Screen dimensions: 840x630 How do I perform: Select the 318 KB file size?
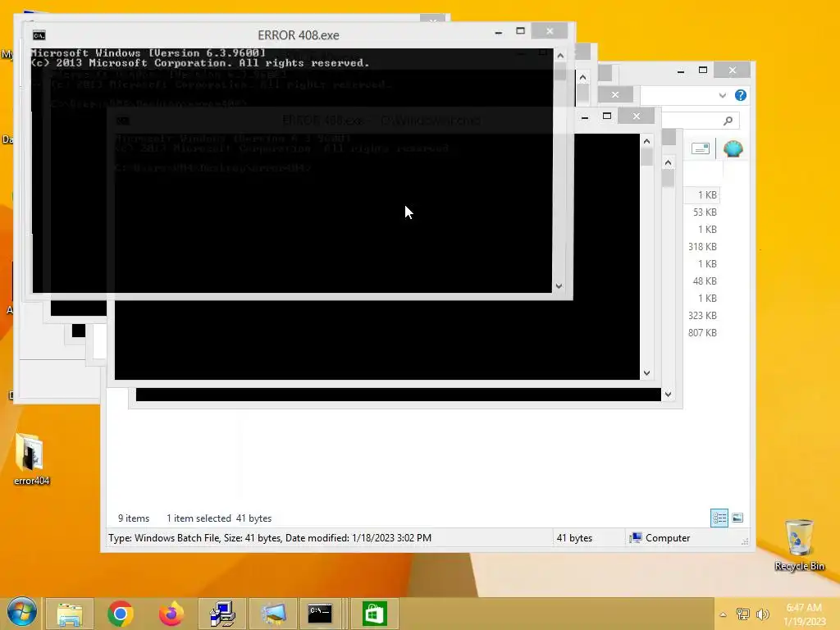[x=702, y=246]
